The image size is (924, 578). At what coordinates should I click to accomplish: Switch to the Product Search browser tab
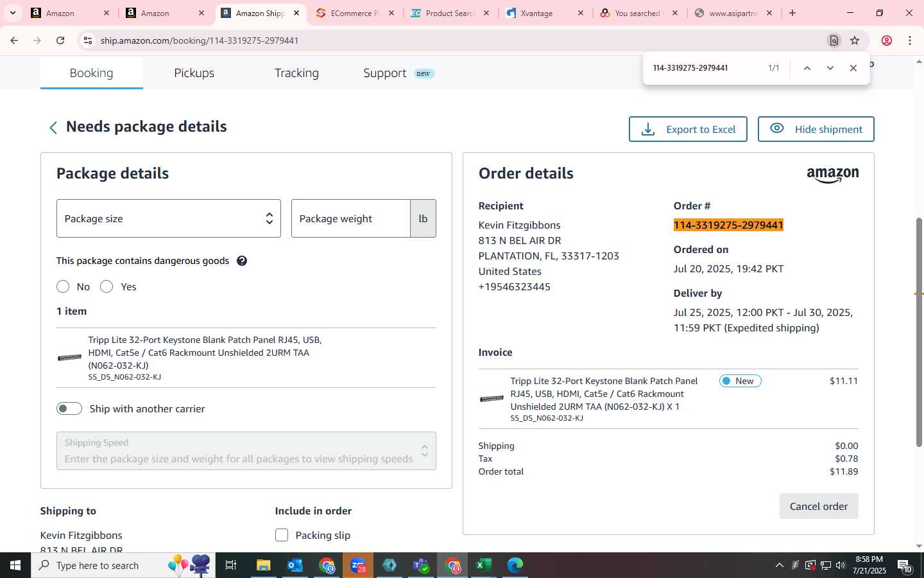click(450, 13)
